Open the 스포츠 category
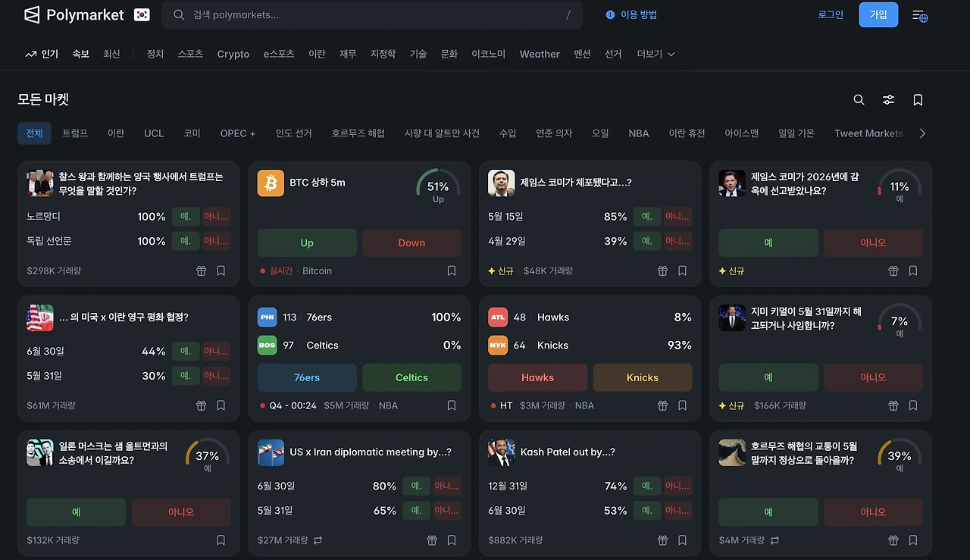Screen dimensions: 970x560 tap(190, 54)
